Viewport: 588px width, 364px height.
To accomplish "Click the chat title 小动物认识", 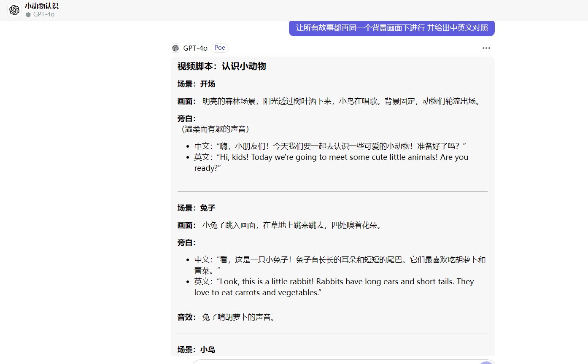I will coord(42,6).
